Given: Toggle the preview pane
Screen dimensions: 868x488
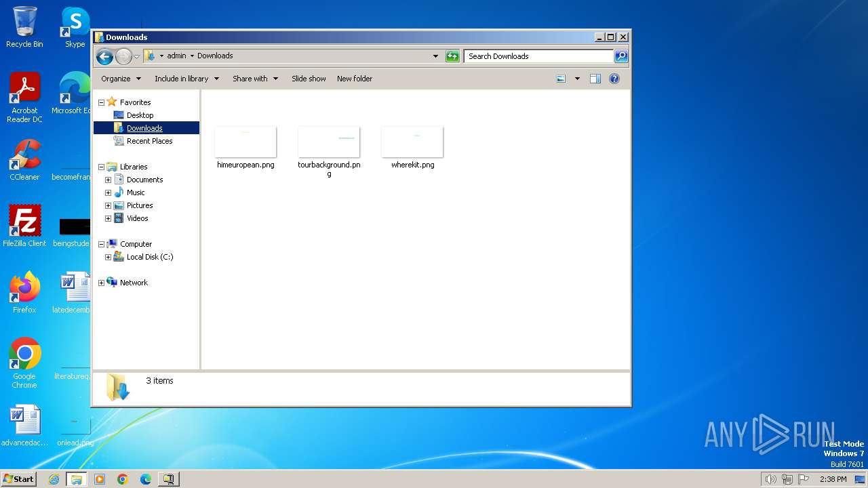Looking at the screenshot, I should point(595,79).
